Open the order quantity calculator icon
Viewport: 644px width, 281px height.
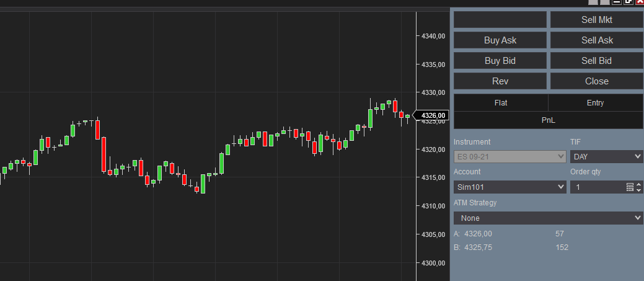(x=630, y=187)
